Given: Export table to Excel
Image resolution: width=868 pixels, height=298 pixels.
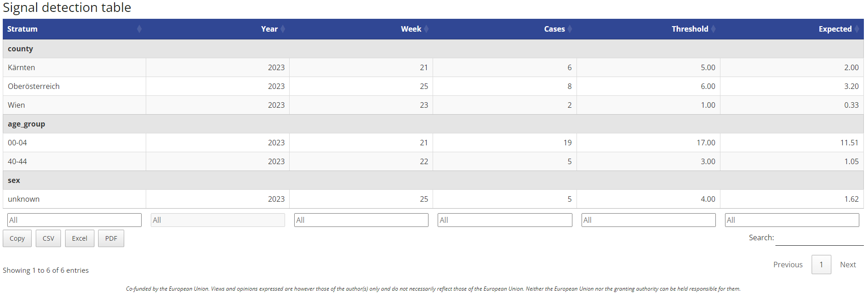Looking at the screenshot, I should (79, 238).
